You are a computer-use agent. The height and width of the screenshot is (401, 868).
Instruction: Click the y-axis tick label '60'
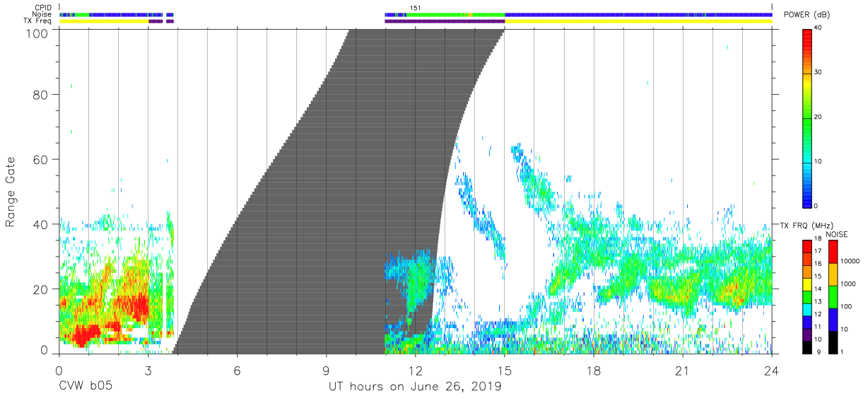41,159
